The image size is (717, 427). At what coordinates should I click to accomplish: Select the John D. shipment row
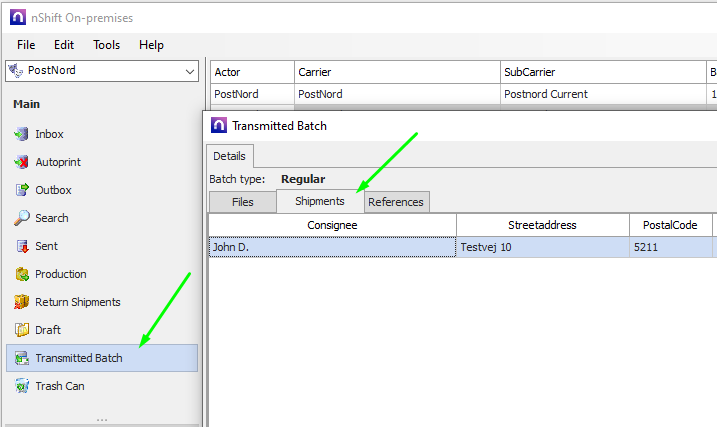332,247
